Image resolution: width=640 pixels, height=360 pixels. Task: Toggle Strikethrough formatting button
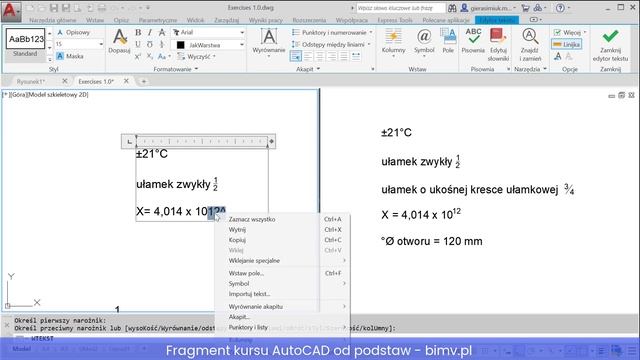click(x=162, y=32)
